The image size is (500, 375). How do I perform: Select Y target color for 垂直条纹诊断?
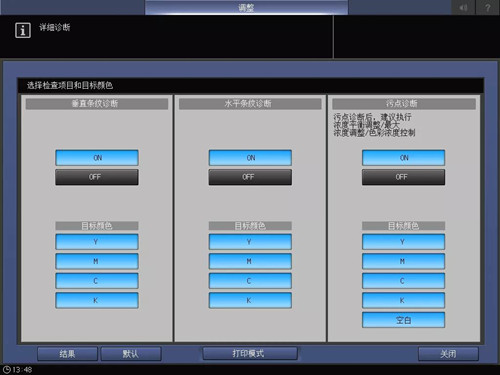point(97,242)
